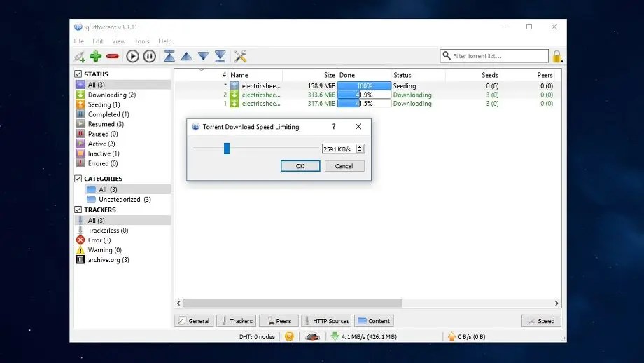Open the Tools menu
644x363 pixels.
coord(141,41)
